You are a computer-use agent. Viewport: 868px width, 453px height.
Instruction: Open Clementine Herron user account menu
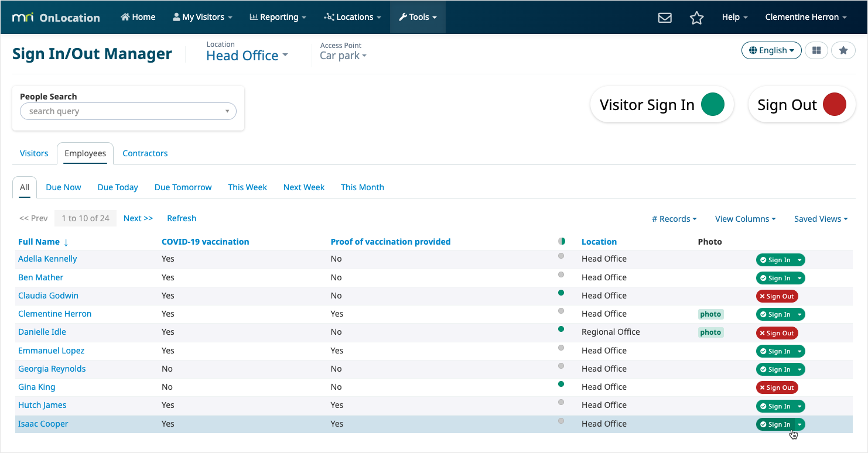pyautogui.click(x=806, y=17)
